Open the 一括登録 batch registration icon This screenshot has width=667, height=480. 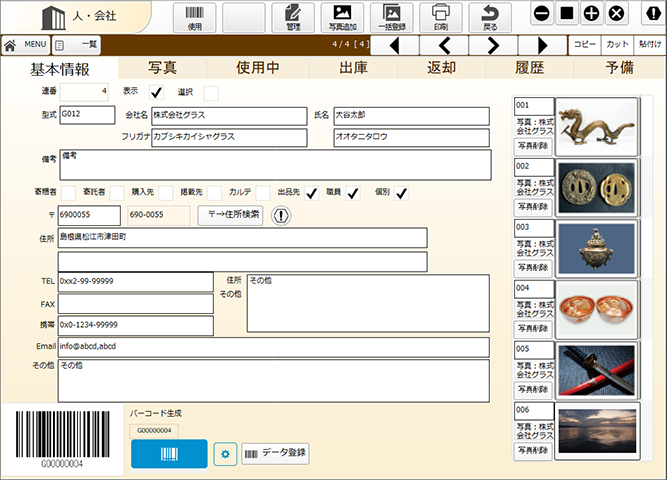point(391,17)
